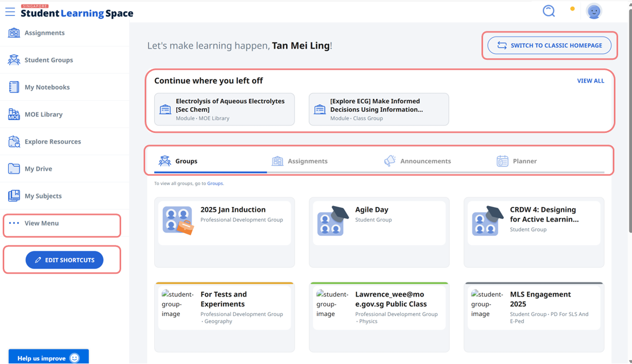
Task: Open My Drive folder shortcut
Action: 38,169
